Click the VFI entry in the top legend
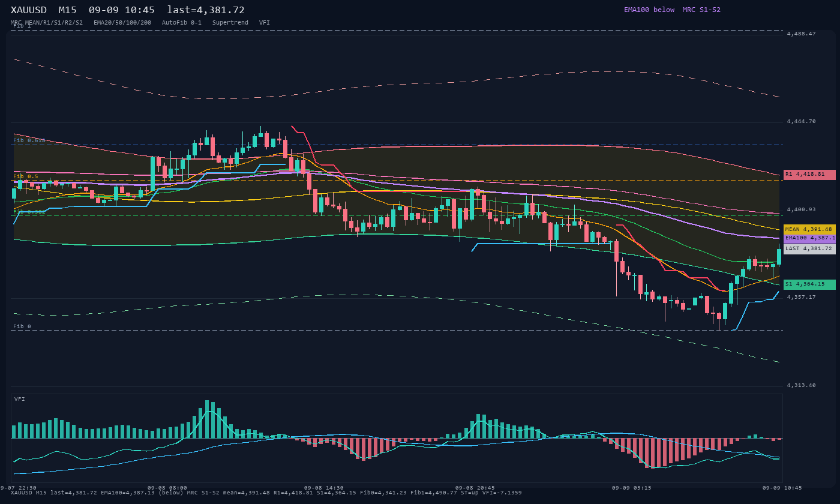 (265, 22)
